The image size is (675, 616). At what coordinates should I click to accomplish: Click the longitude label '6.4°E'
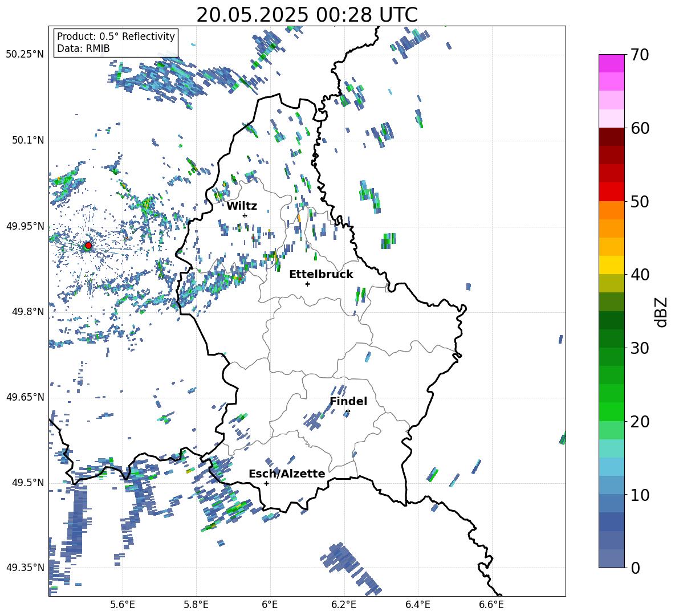[417, 605]
